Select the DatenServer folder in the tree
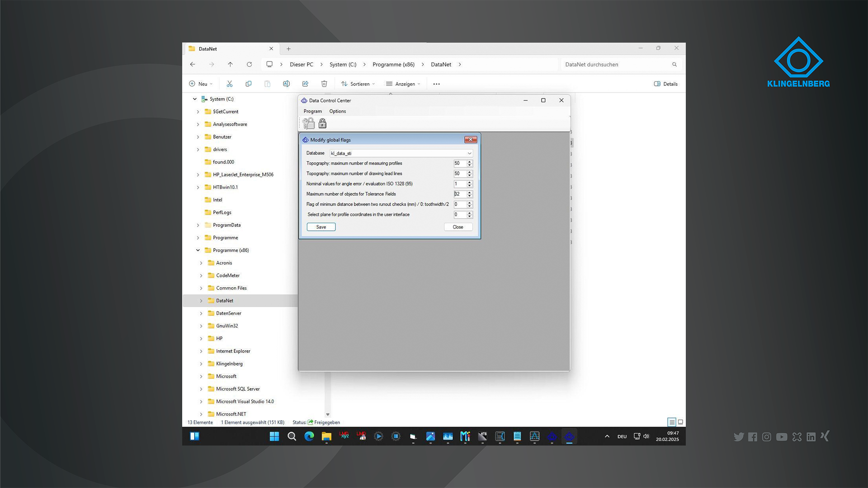The image size is (868, 488). tap(229, 314)
